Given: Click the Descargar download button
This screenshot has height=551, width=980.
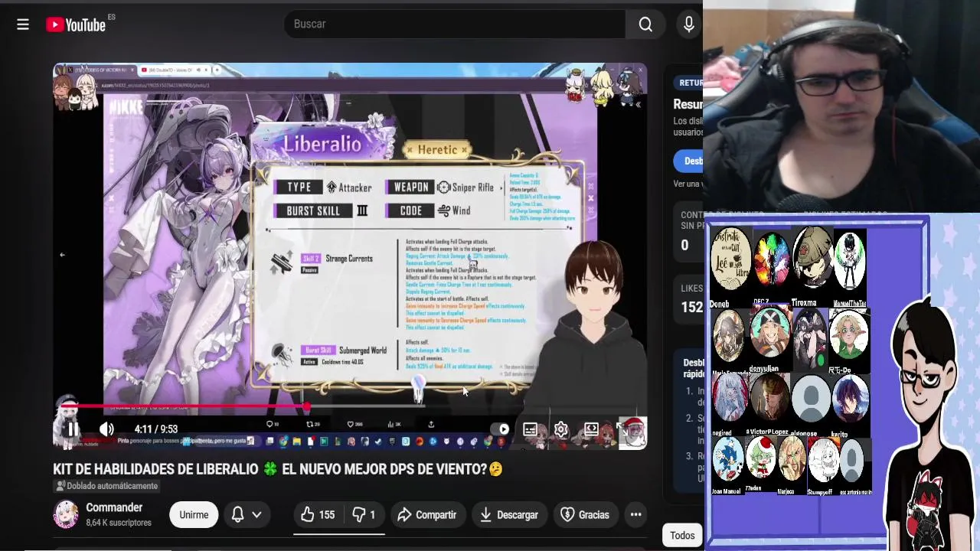Looking at the screenshot, I should [x=509, y=515].
